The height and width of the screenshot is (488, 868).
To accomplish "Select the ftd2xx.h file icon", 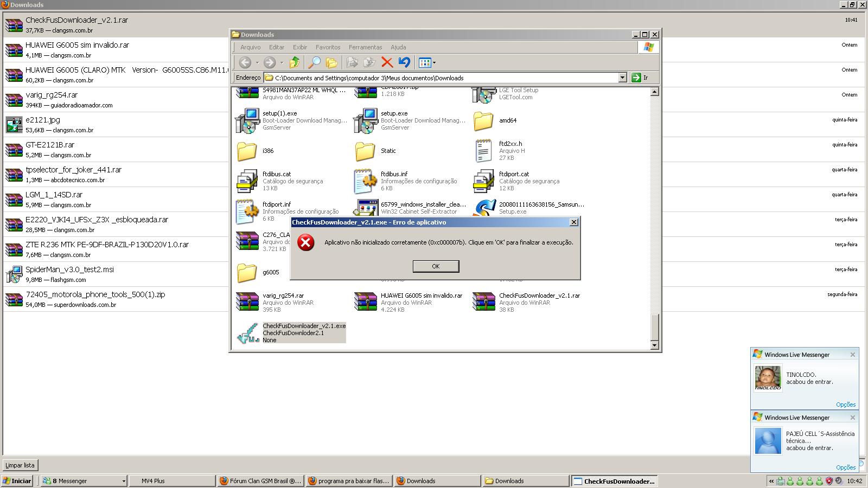I will [483, 151].
